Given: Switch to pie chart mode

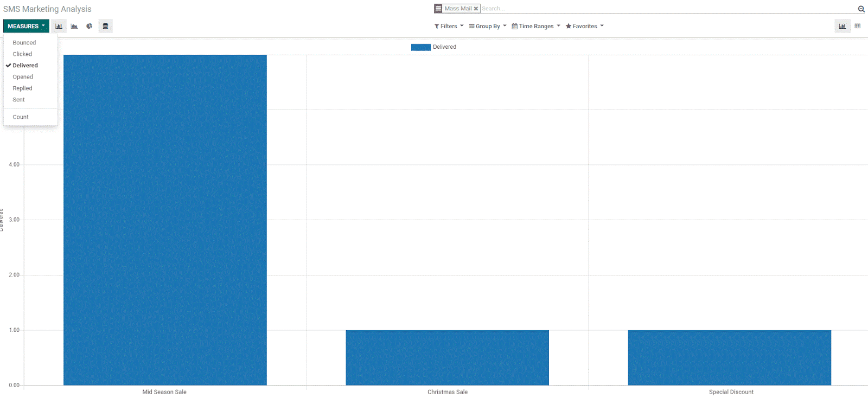Looking at the screenshot, I should coord(90,26).
